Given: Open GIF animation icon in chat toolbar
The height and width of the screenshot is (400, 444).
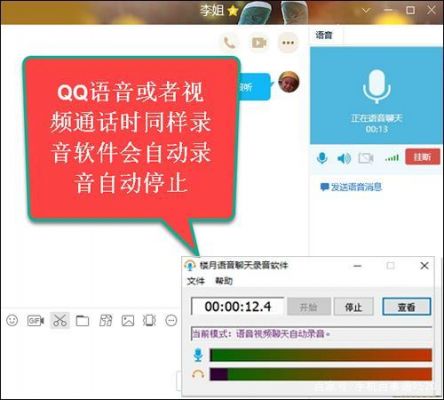Looking at the screenshot, I should 35,320.
